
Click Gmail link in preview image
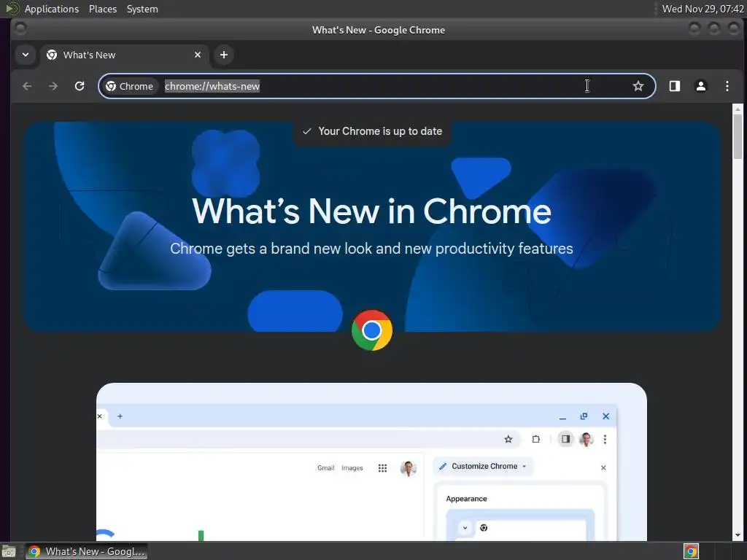(326, 467)
